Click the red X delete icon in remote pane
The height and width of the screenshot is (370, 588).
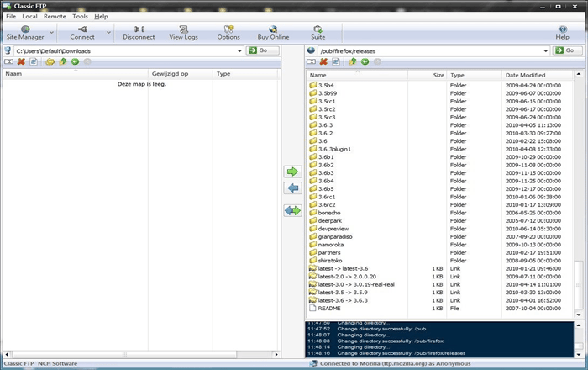point(323,61)
